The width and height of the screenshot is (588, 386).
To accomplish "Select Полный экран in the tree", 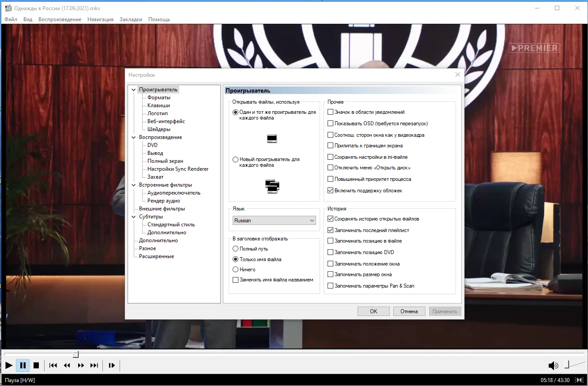I will click(x=166, y=161).
